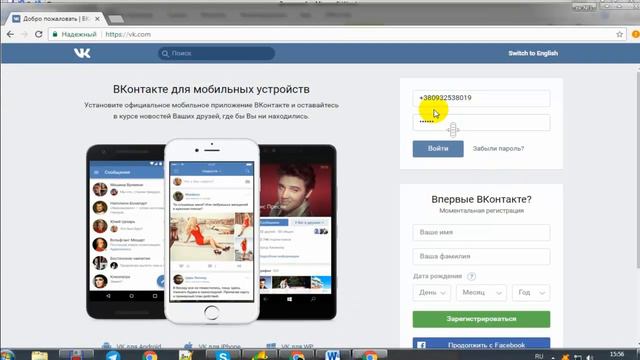640x360 pixels.
Task: Open Skype from the taskbar
Action: 222,356
